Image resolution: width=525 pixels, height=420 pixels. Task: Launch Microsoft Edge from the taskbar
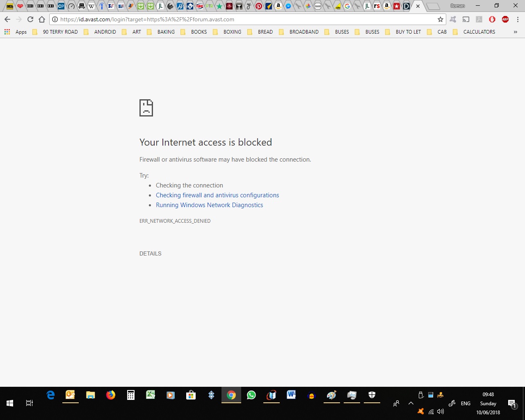click(50, 395)
